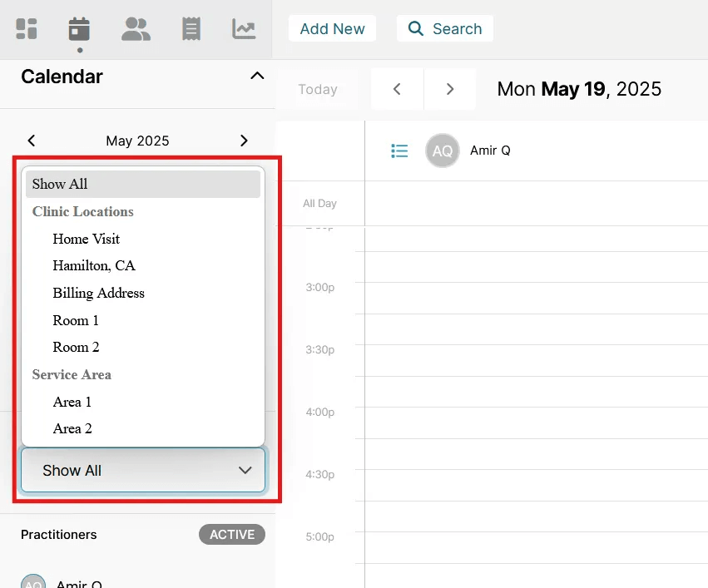The height and width of the screenshot is (588, 708).
Task: Open the calendar icon in top navigation
Action: pos(79,29)
